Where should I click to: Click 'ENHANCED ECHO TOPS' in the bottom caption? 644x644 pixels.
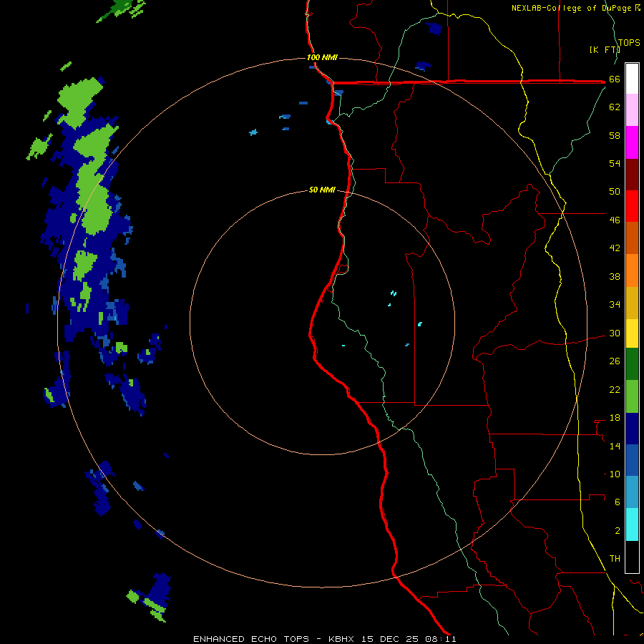click(251, 639)
